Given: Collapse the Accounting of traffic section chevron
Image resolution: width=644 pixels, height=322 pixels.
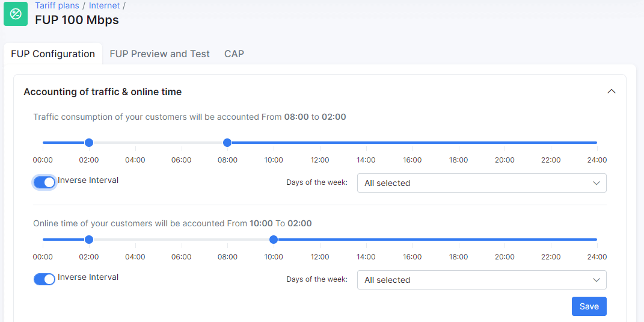Looking at the screenshot, I should click(611, 91).
